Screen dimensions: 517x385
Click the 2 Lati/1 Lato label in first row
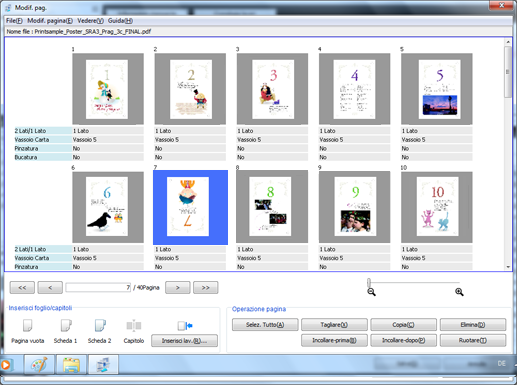(43, 131)
